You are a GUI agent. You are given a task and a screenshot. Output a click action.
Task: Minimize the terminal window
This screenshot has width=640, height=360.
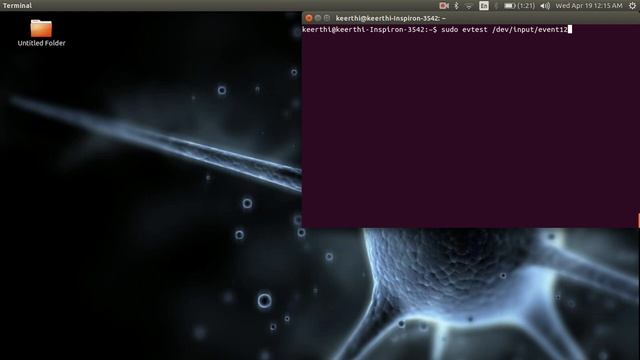point(318,18)
